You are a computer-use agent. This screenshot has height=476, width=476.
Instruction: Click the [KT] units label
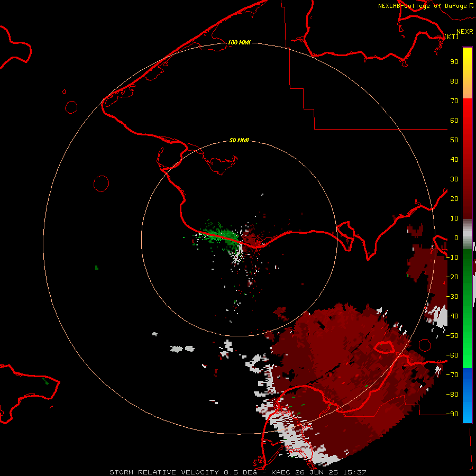[452, 36]
